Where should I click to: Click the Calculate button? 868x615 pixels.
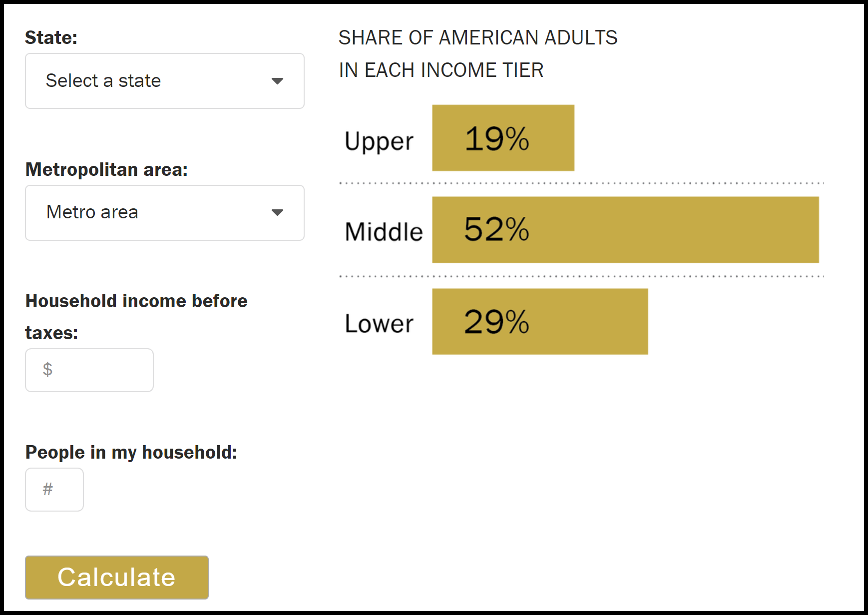(x=116, y=577)
